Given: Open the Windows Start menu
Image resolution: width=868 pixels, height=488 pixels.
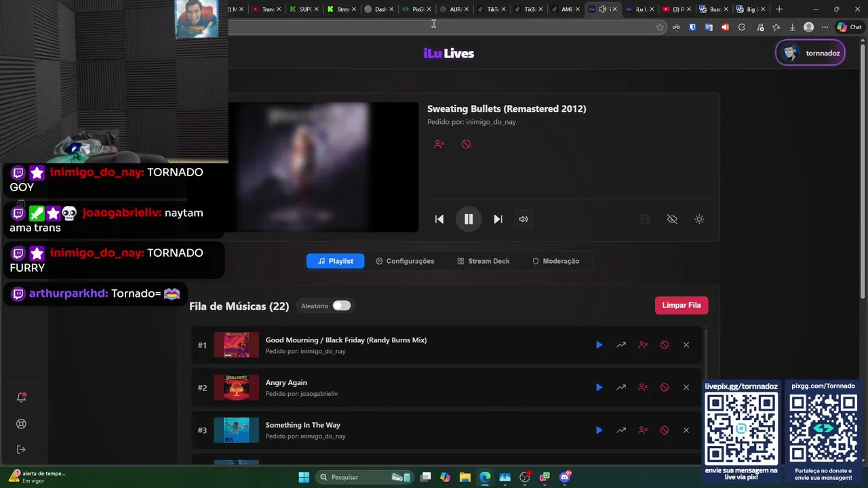Looking at the screenshot, I should (x=304, y=477).
